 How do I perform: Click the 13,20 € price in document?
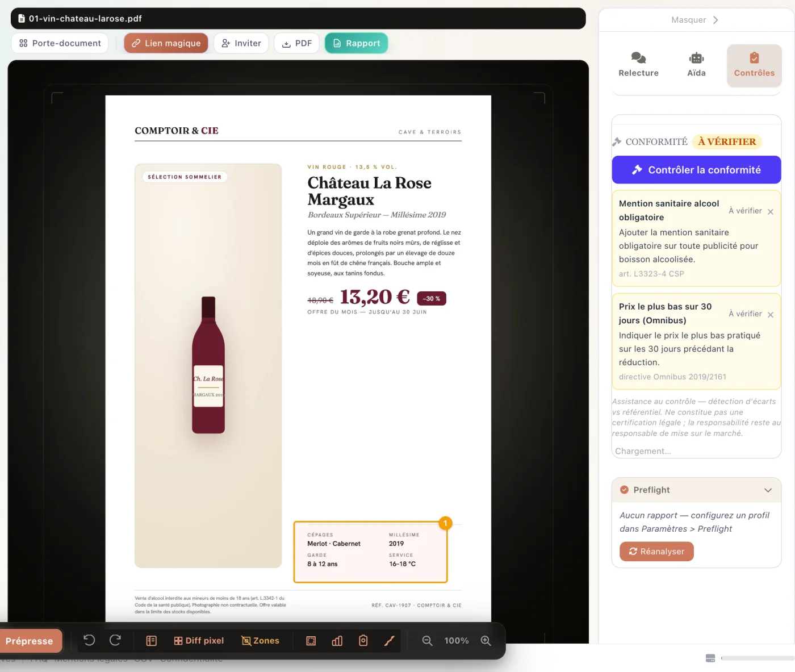375,297
